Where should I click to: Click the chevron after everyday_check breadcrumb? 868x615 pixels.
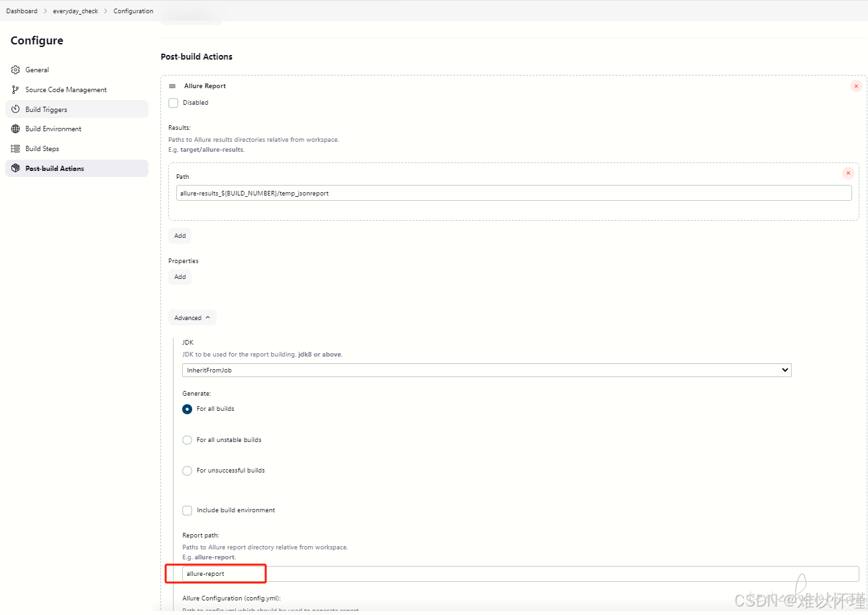coord(105,11)
